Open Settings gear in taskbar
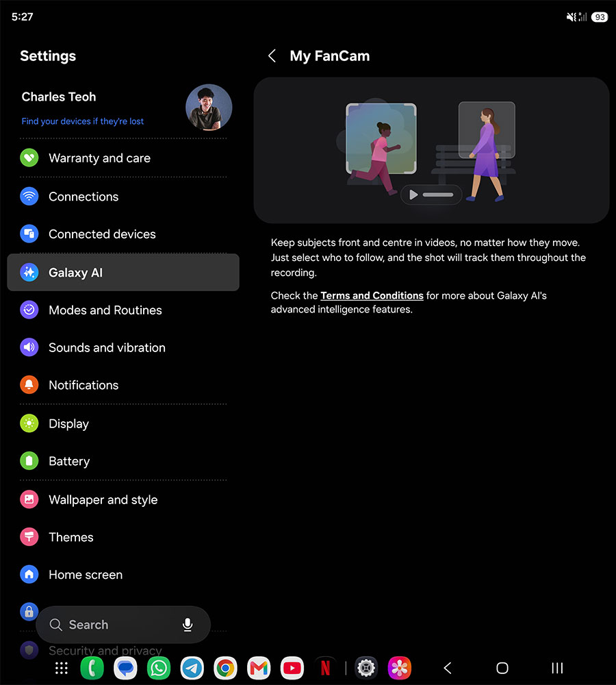The height and width of the screenshot is (685, 616). 366,668
